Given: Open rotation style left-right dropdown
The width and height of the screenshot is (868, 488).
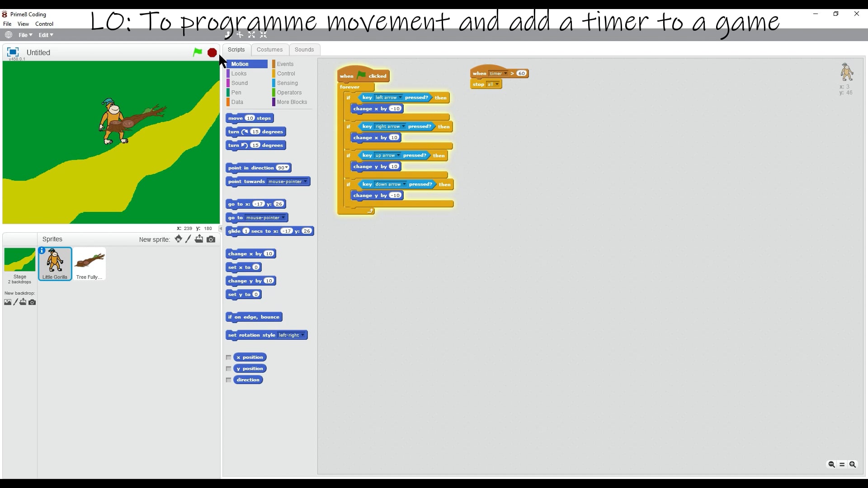Looking at the screenshot, I should (x=302, y=335).
